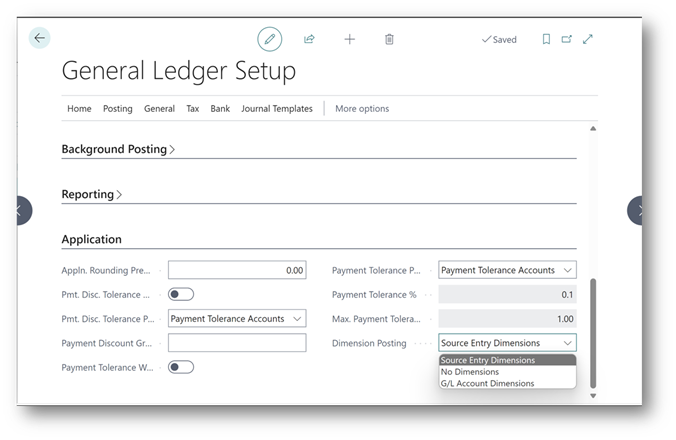Open Pmt. Disc. Tolerance P... dropdown
This screenshot has width=676, height=440.
tap(237, 318)
